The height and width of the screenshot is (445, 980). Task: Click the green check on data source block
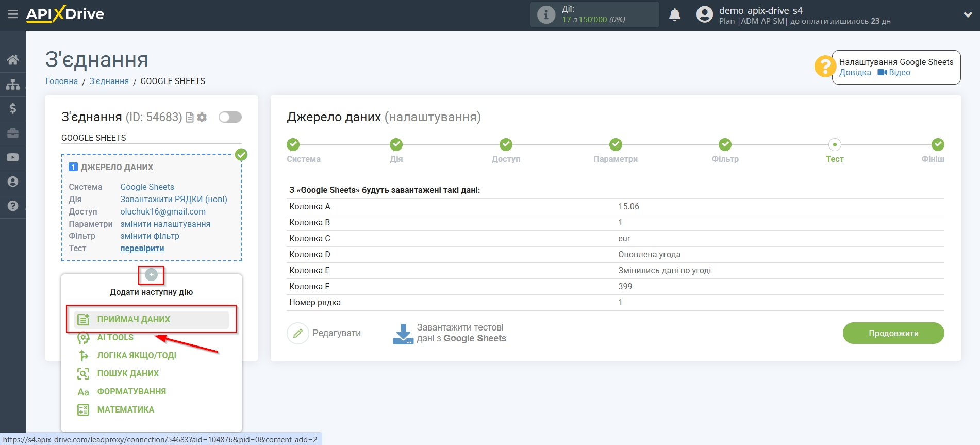pos(241,154)
